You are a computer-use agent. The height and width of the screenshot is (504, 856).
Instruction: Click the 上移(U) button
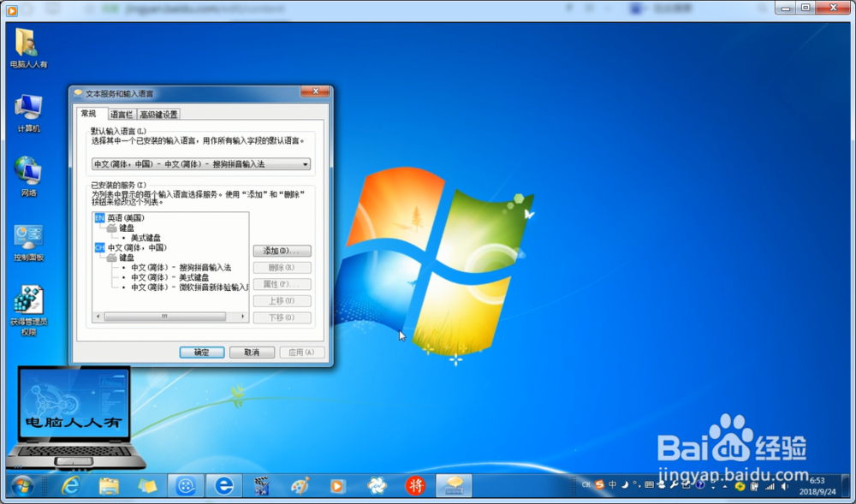(x=282, y=300)
